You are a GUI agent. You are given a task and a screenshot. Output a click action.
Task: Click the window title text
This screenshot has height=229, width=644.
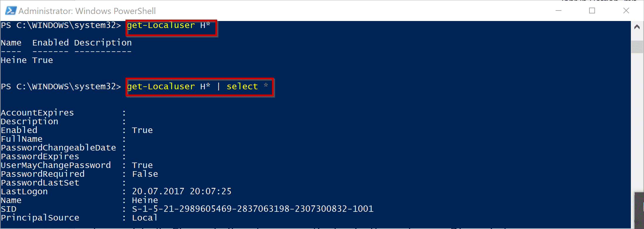87,11
